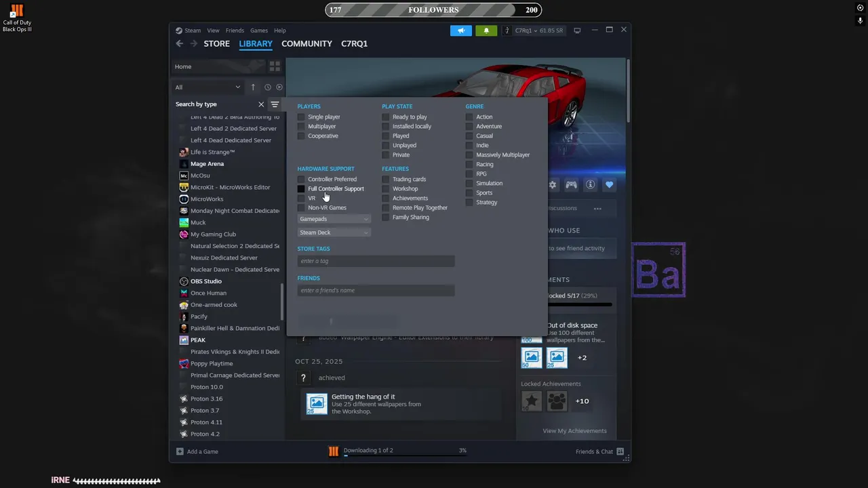Image resolution: width=868 pixels, height=488 pixels.
Task: Click the PEAK game icon
Action: tap(184, 340)
